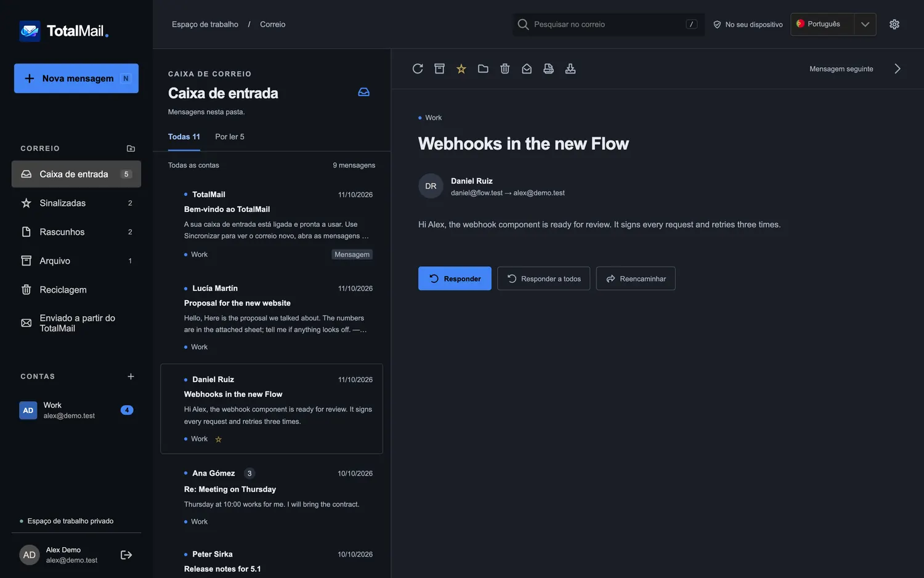The width and height of the screenshot is (924, 578).
Task: Focus the Pesquisar no correio search field
Action: click(609, 25)
